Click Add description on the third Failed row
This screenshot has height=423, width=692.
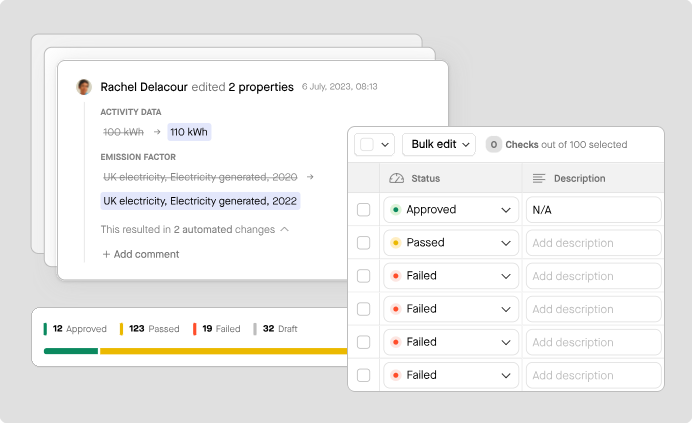click(x=594, y=342)
